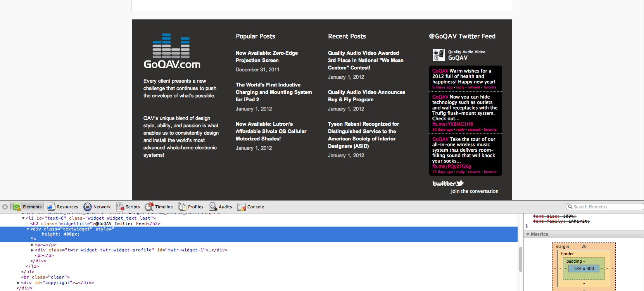Click the Quality Audio Video profile avatar

point(439,55)
